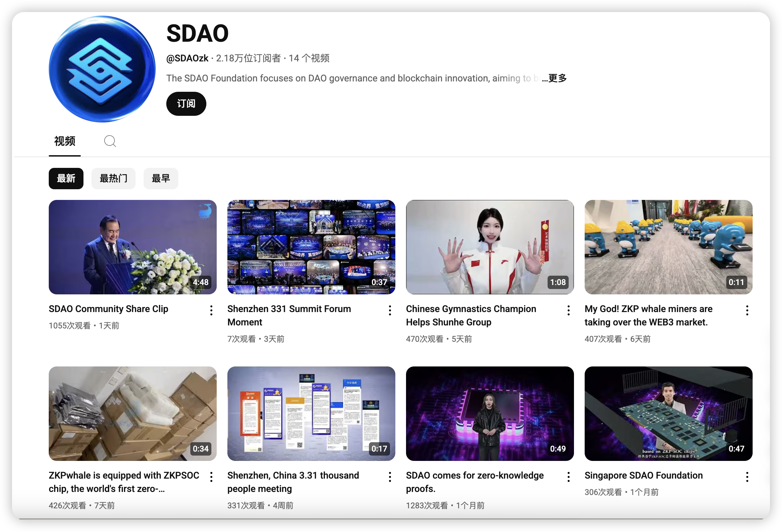Viewport: 782px width, 532px height.
Task: Open three-dot menu for Shenzhen 331 Summit Forum
Action: [390, 310]
